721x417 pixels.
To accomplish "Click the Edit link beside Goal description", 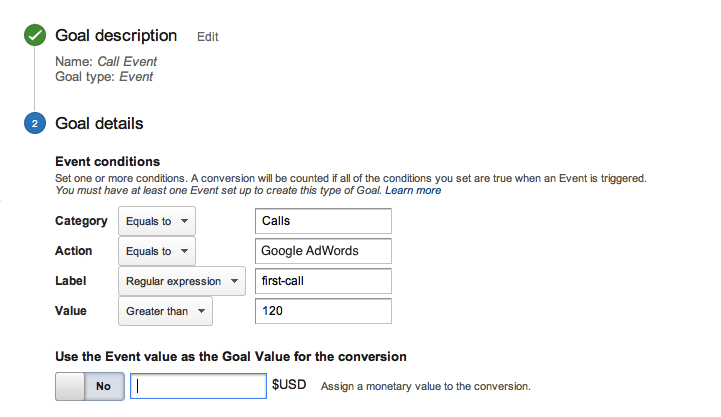I will point(207,37).
